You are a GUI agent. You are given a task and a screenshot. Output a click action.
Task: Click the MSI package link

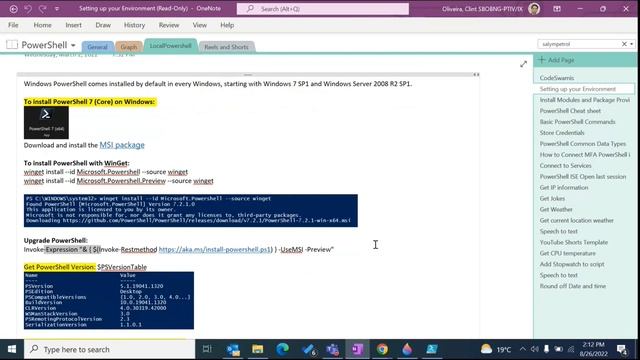(122, 145)
